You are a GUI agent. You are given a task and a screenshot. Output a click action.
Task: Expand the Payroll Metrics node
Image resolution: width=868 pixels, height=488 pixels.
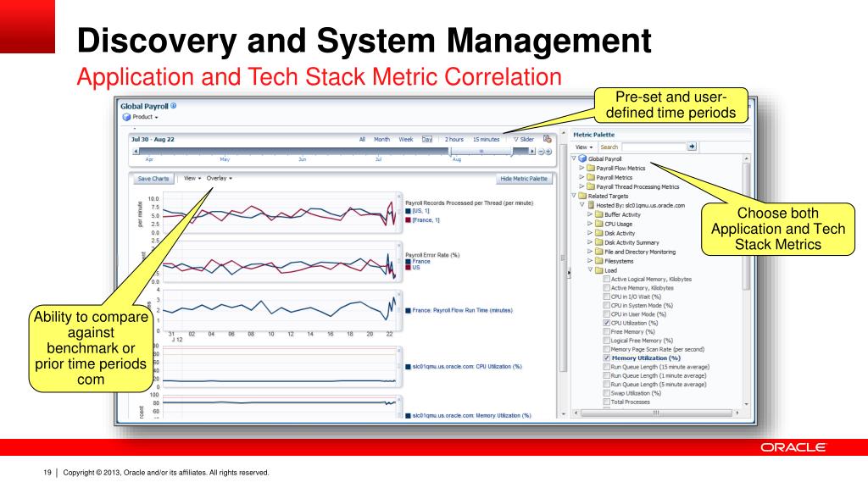click(581, 177)
